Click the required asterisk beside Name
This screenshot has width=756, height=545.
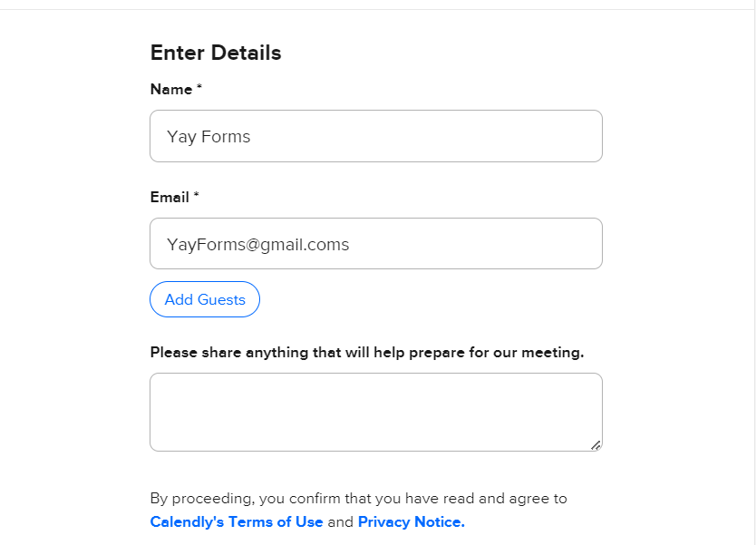pyautogui.click(x=199, y=89)
